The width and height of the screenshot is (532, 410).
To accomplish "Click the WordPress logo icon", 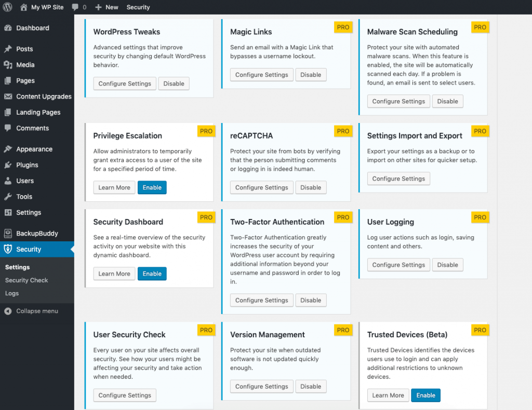I will pyautogui.click(x=7, y=7).
